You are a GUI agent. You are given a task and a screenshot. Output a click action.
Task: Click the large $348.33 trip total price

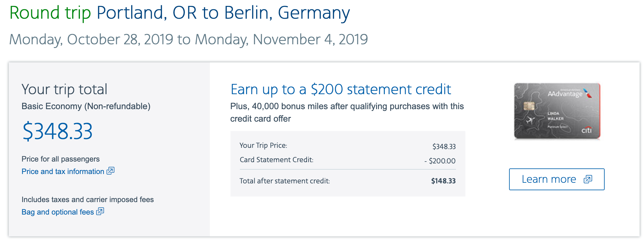pos(57,131)
